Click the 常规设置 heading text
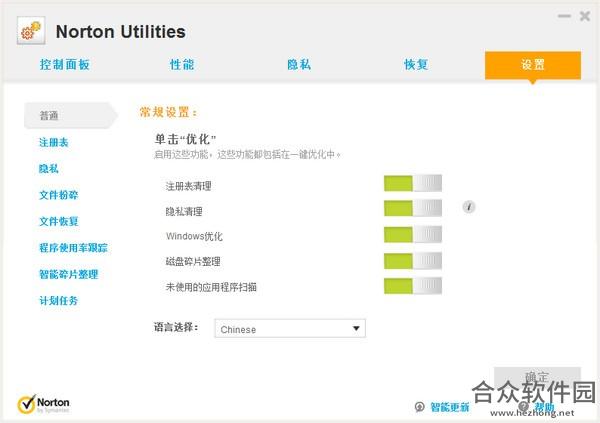This screenshot has height=423, width=600. click(168, 112)
